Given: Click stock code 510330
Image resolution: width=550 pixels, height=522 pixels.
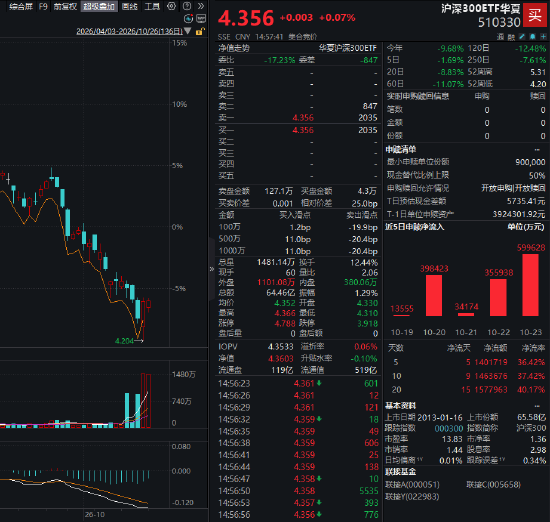Looking at the screenshot, I should click(x=499, y=22).
